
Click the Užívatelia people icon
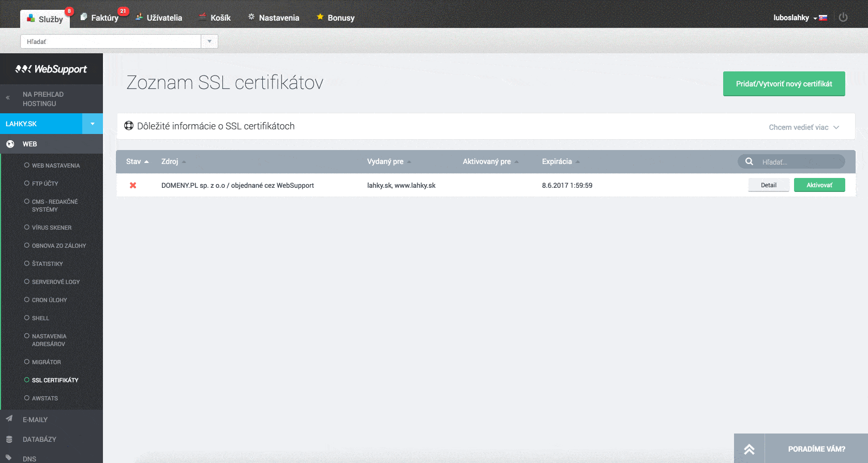pos(139,17)
